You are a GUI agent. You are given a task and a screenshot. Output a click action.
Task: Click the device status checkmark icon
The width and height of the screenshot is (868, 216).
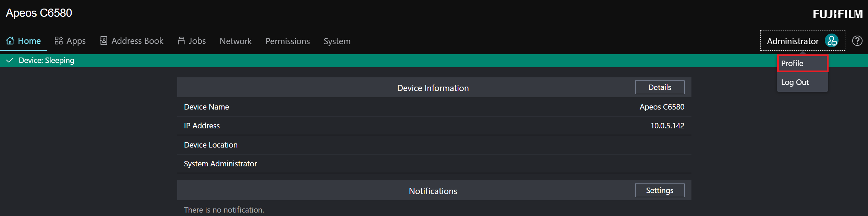[x=10, y=61]
